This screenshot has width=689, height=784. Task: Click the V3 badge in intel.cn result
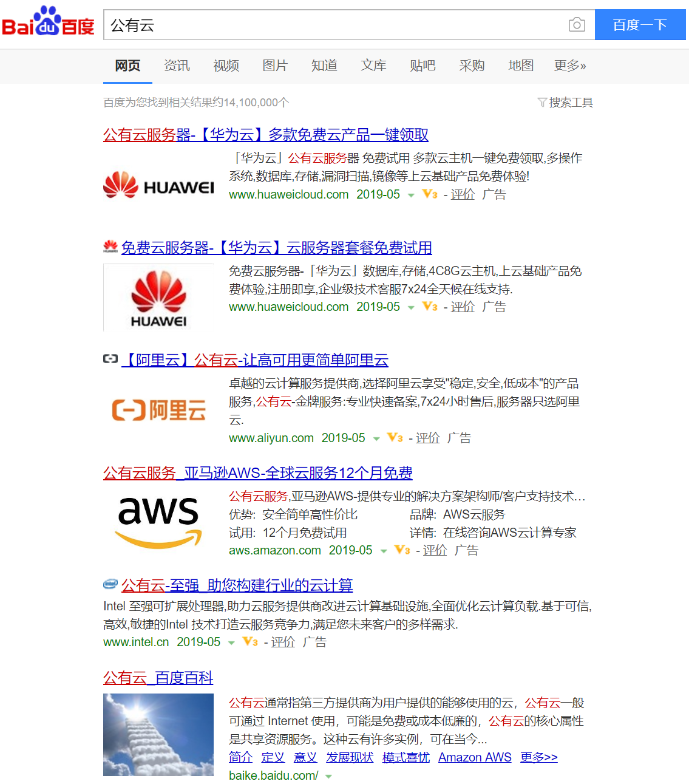point(250,642)
